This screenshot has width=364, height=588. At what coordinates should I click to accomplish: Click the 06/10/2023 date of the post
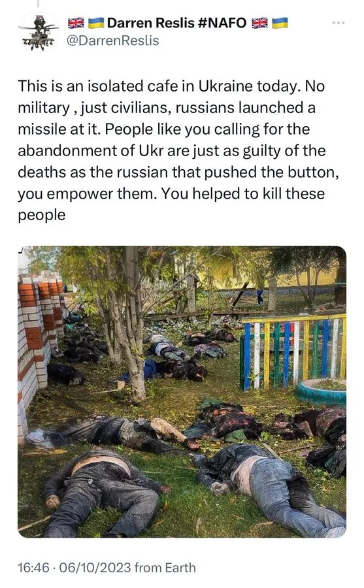[95, 567]
